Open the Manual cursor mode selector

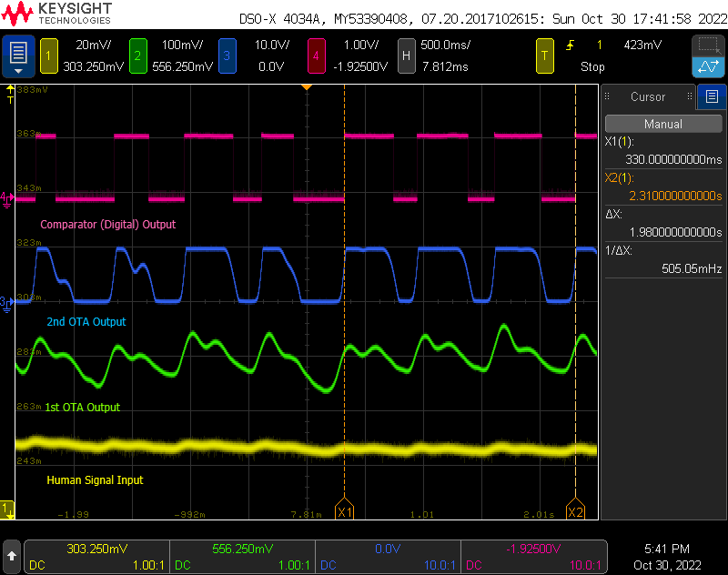point(662,124)
